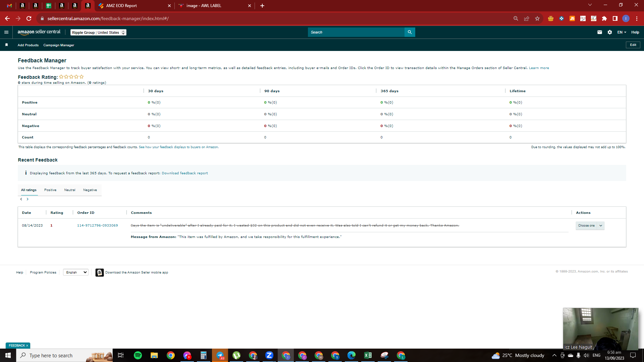This screenshot has width=644, height=362.
Task: Go to the next feedback page arrow
Action: tap(28, 199)
